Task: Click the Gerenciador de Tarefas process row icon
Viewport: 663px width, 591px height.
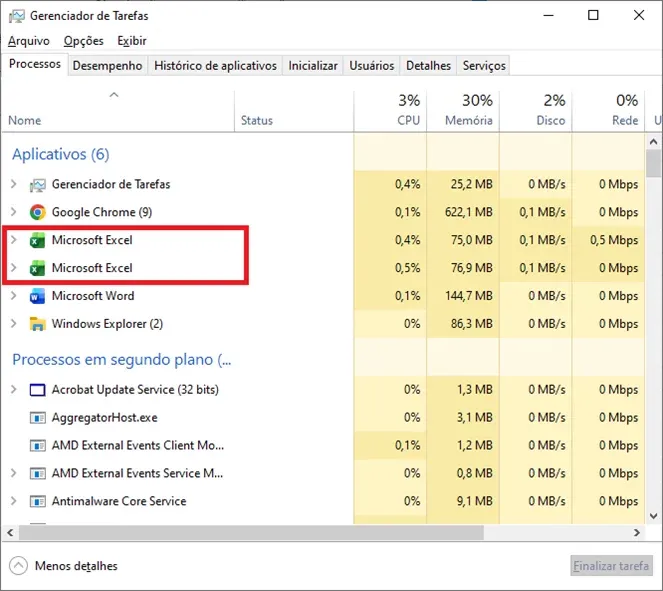Action: pos(37,185)
